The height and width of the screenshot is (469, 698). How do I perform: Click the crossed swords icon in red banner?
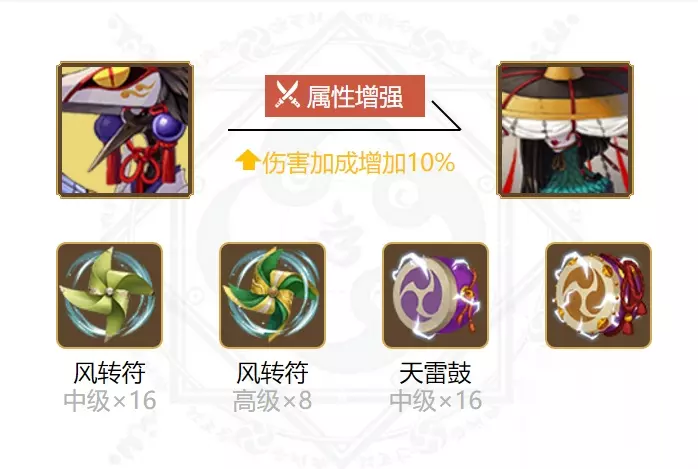click(287, 95)
